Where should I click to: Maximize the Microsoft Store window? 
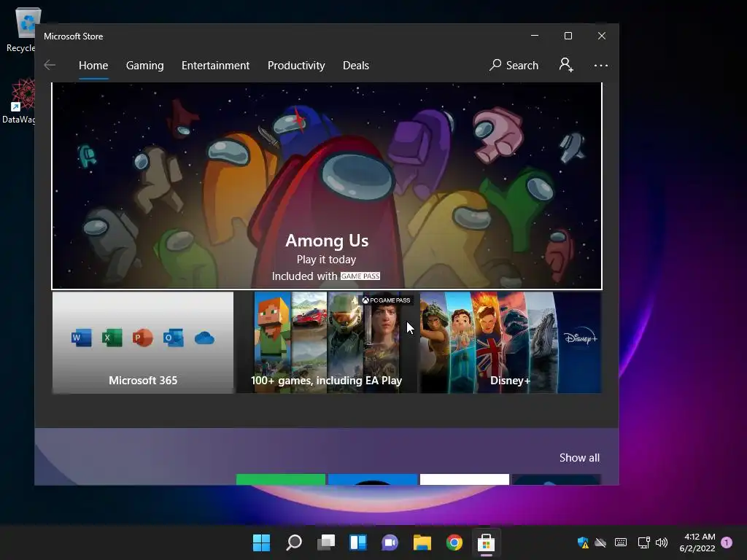pyautogui.click(x=568, y=36)
